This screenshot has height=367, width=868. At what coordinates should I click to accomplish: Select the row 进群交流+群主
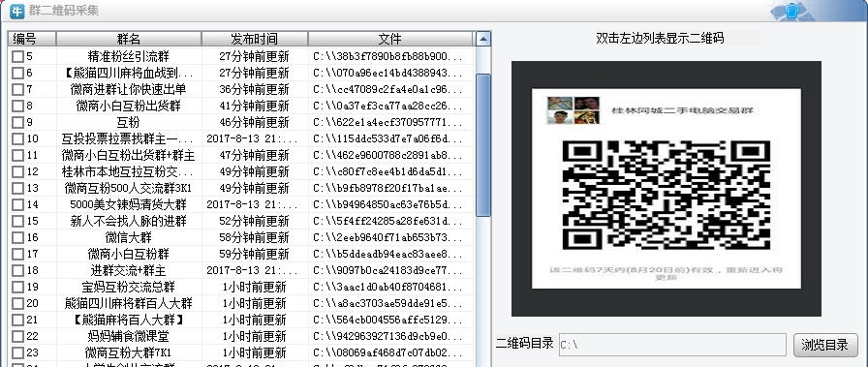242,271
